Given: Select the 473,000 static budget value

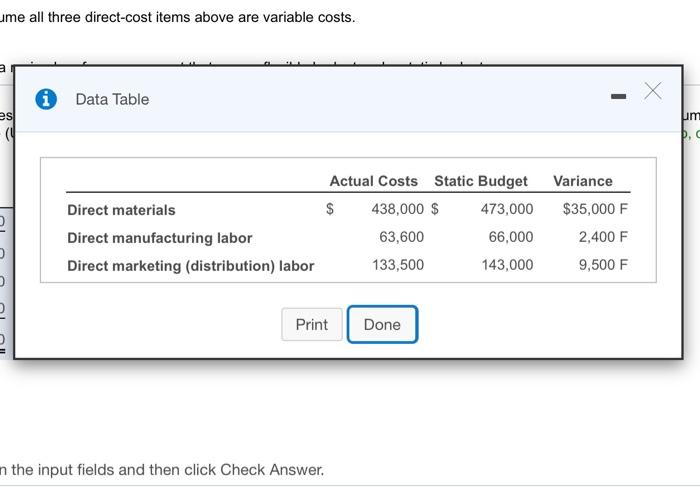Looking at the screenshot, I should [507, 210].
